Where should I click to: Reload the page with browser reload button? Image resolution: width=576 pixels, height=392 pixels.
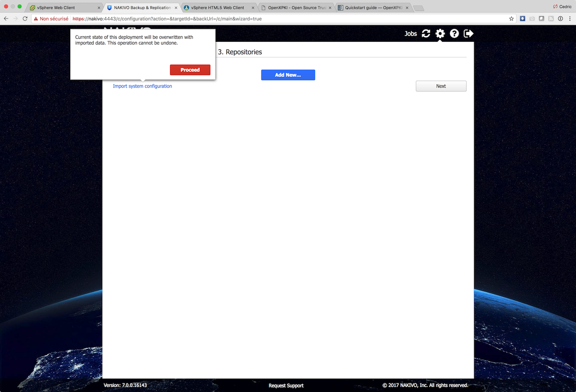[25, 19]
